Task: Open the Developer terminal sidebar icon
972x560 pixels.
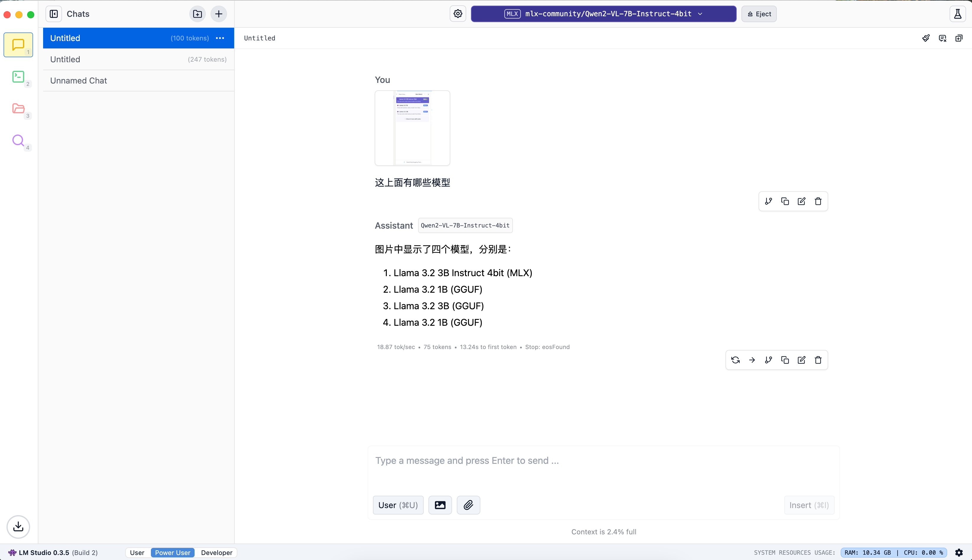Action: click(18, 77)
